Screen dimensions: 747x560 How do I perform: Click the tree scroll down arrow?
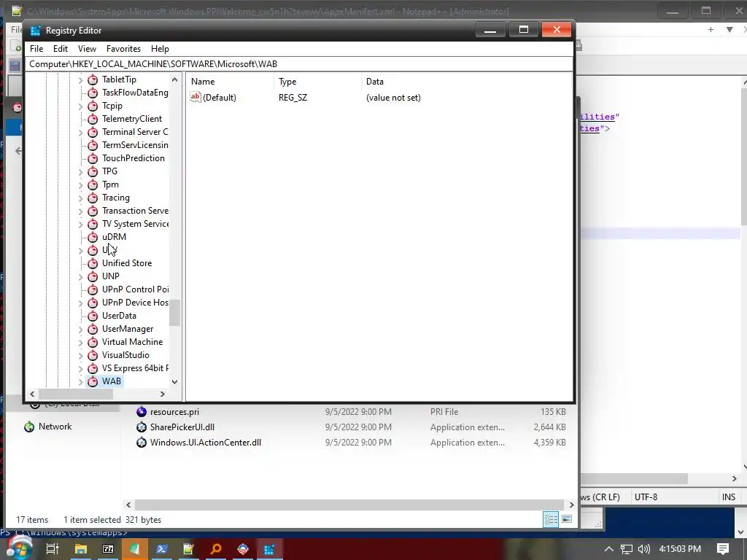click(175, 381)
